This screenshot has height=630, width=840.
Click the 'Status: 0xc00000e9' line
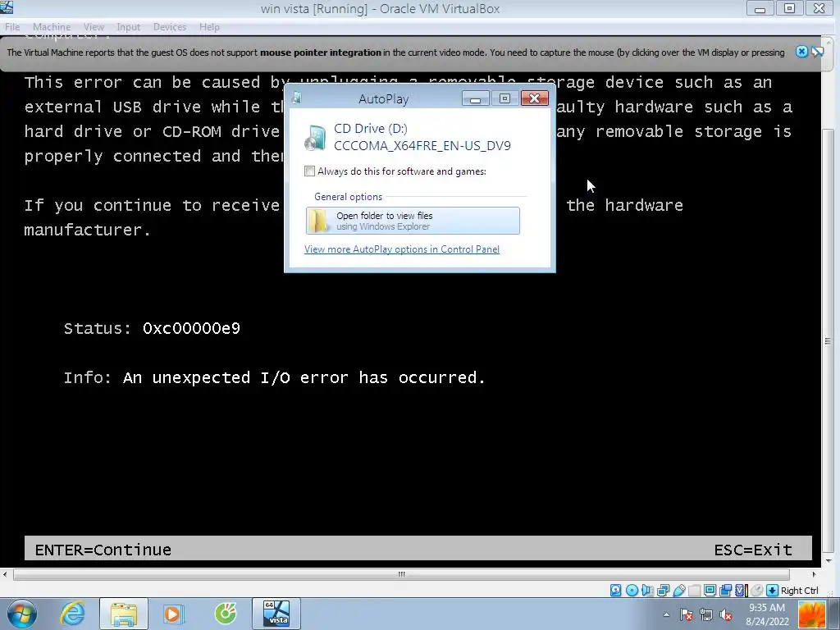pyautogui.click(x=152, y=328)
